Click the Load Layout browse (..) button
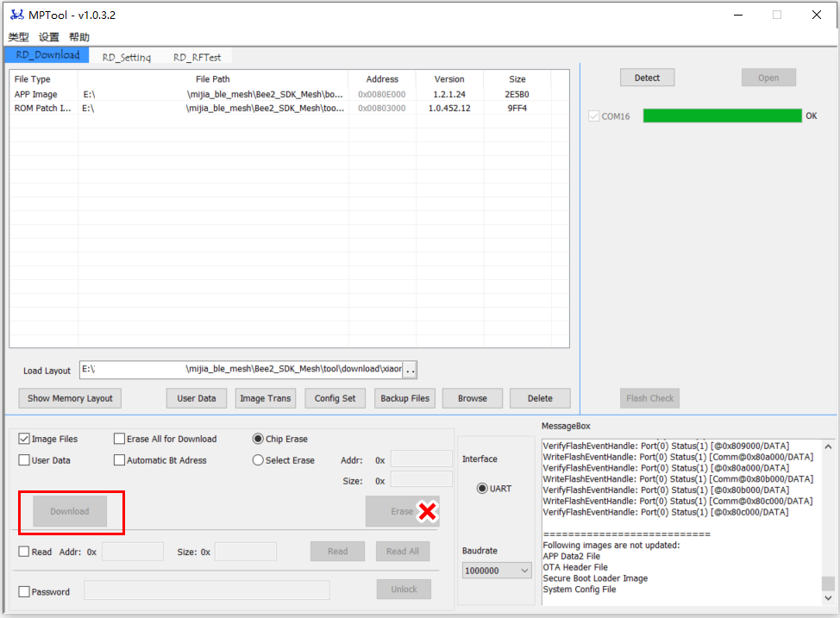The height and width of the screenshot is (618, 840). click(x=410, y=370)
